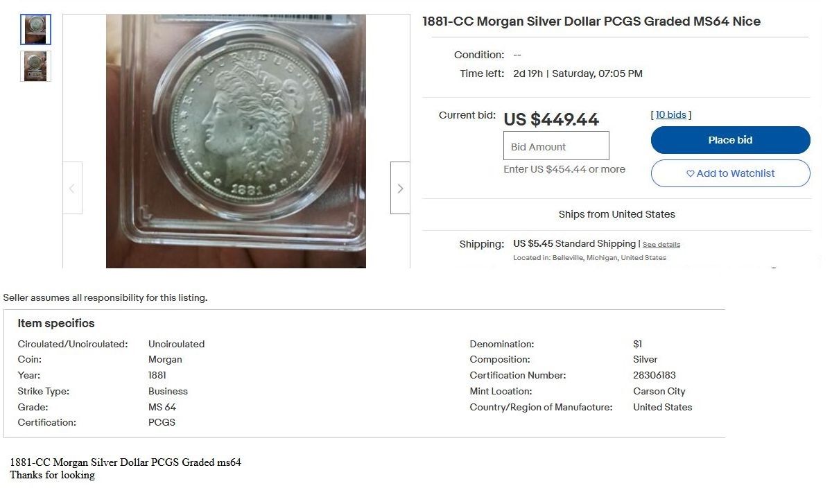This screenshot has height=504, width=832.
Task: Select second coin thumbnail
Action: 35,66
